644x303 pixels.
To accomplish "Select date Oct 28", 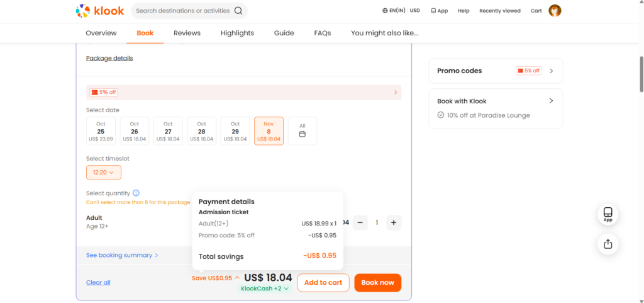I will pyautogui.click(x=202, y=131).
